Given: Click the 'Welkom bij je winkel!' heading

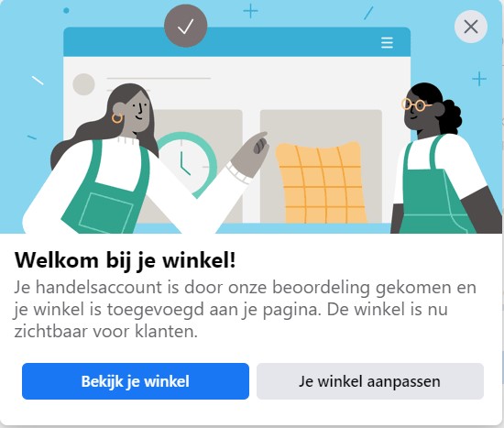Looking at the screenshot, I should point(126,259).
